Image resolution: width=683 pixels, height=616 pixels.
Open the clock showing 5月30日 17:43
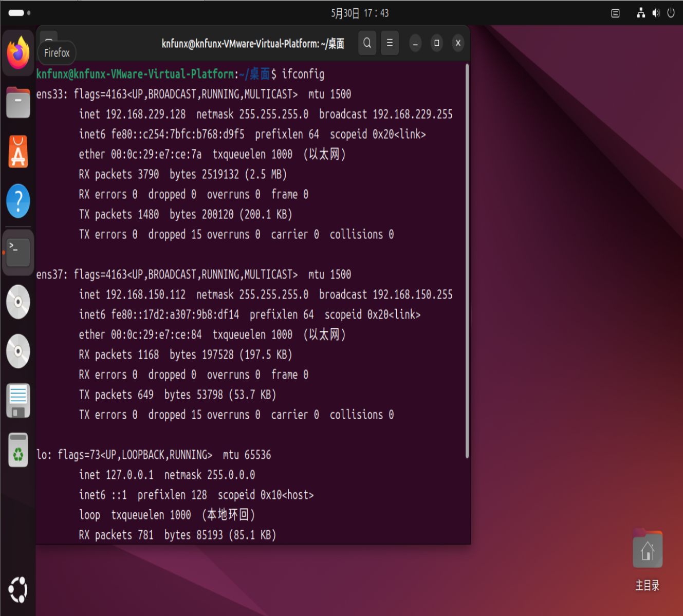tap(360, 13)
